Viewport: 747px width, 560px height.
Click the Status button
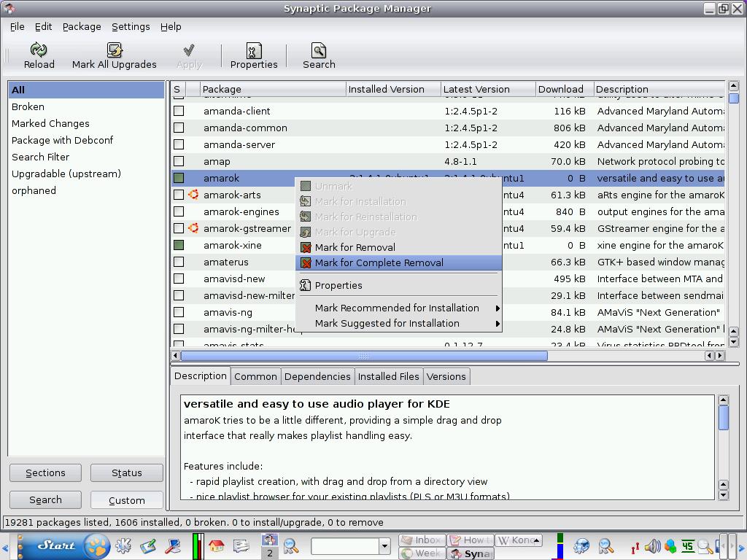pyautogui.click(x=127, y=472)
